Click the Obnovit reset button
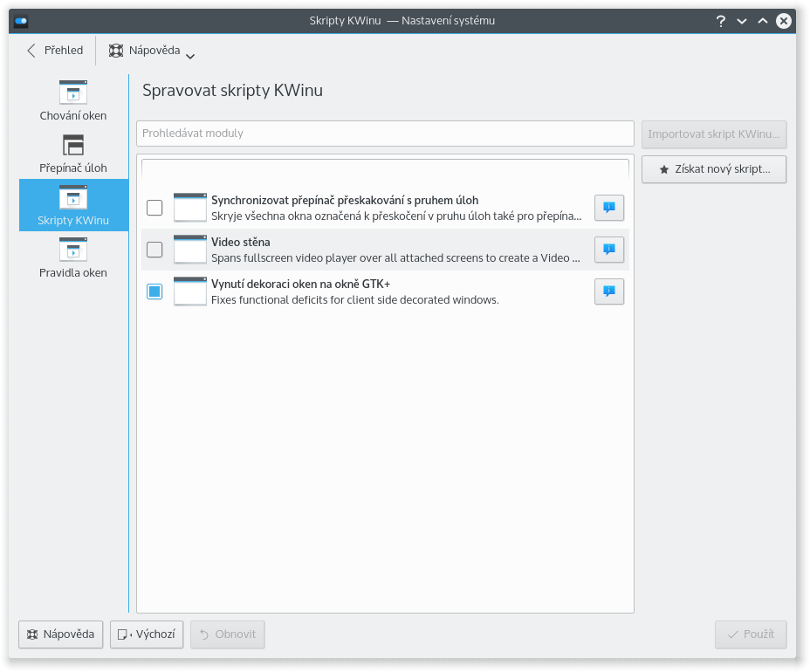This screenshot has height=672, width=810. [228, 634]
